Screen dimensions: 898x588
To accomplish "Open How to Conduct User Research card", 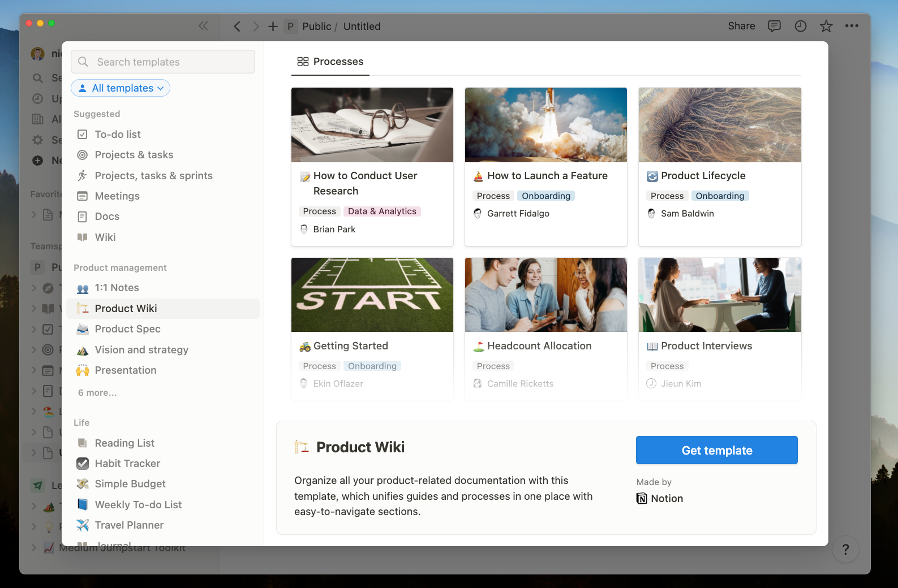I will (372, 167).
